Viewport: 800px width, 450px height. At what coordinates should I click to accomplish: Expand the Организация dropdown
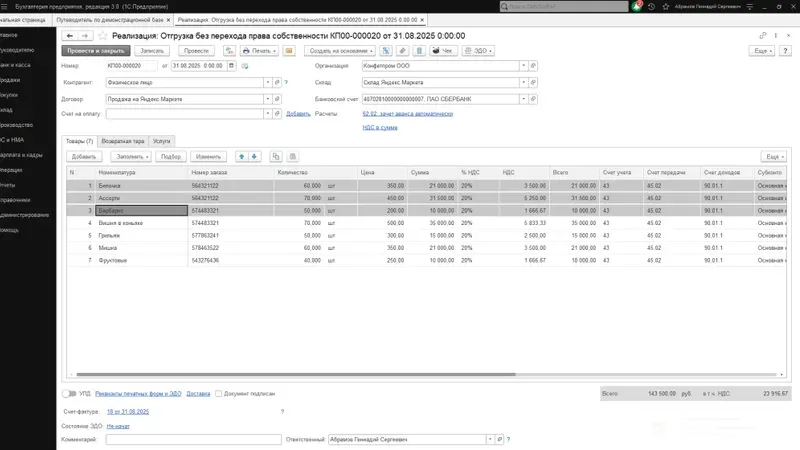523,66
